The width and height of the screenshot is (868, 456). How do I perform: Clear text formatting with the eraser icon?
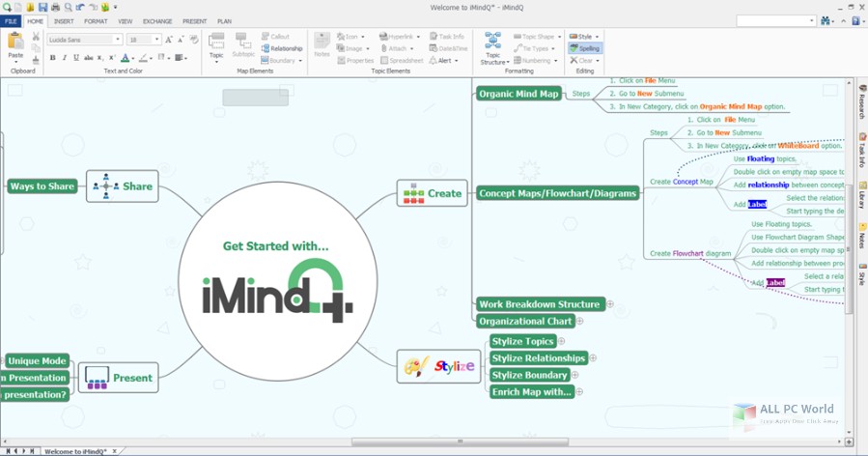tap(194, 40)
